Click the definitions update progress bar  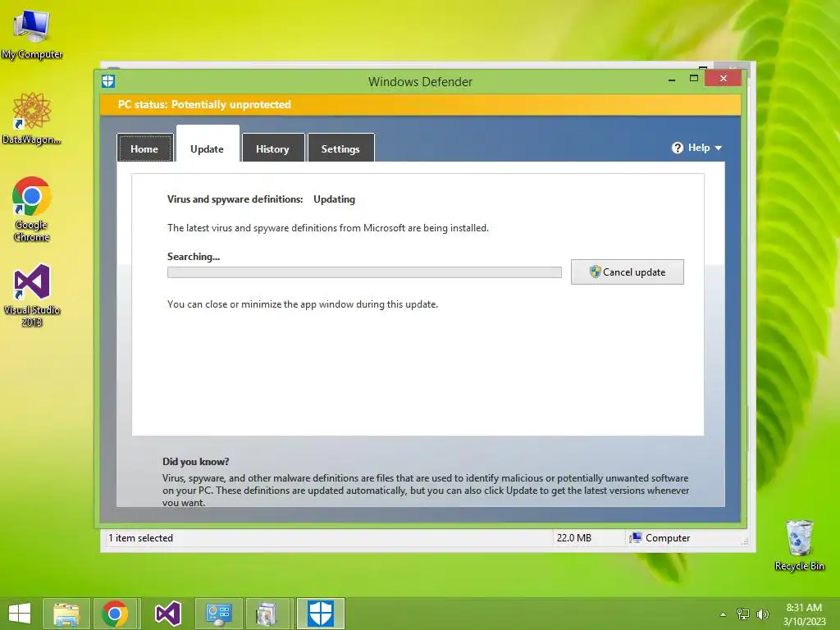(x=364, y=272)
